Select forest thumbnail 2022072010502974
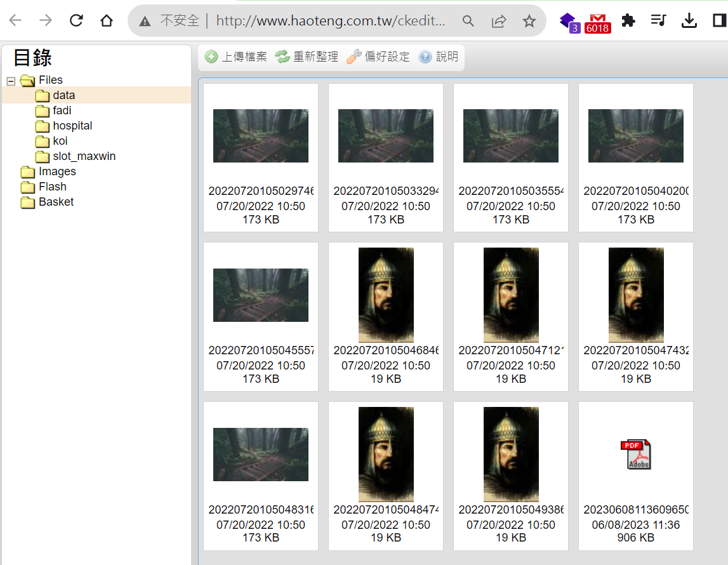The image size is (728, 565). point(260,136)
